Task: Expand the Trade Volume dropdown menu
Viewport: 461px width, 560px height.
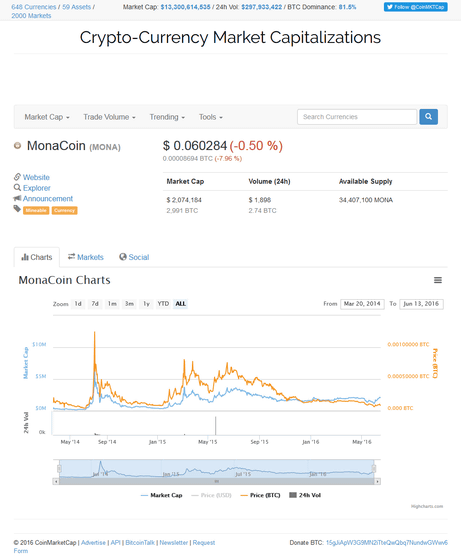Action: tap(109, 117)
